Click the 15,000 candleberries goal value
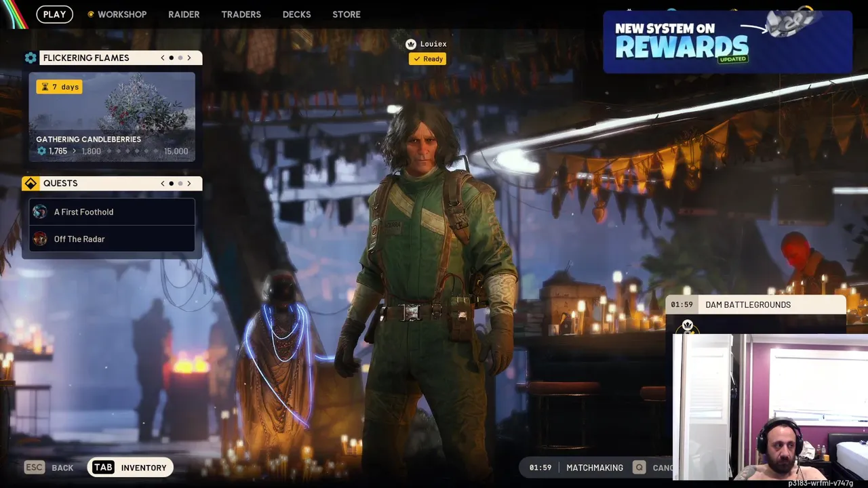This screenshot has width=868, height=488. point(176,151)
